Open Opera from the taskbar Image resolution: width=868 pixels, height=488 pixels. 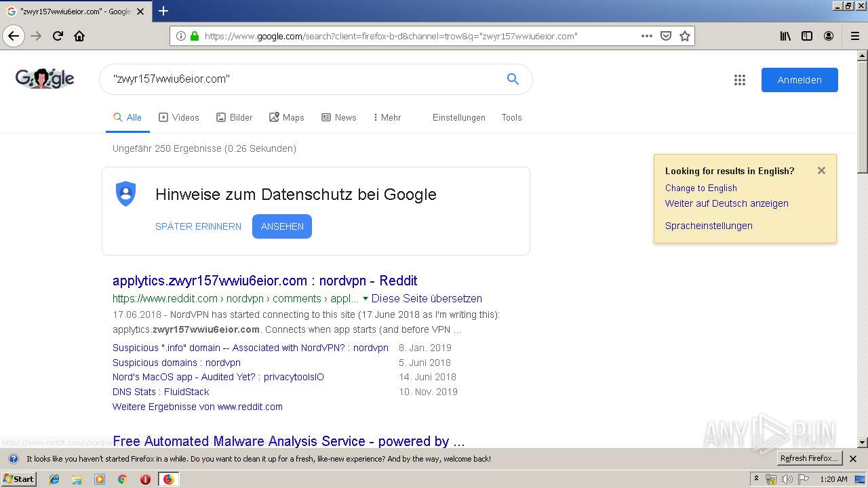[145, 479]
